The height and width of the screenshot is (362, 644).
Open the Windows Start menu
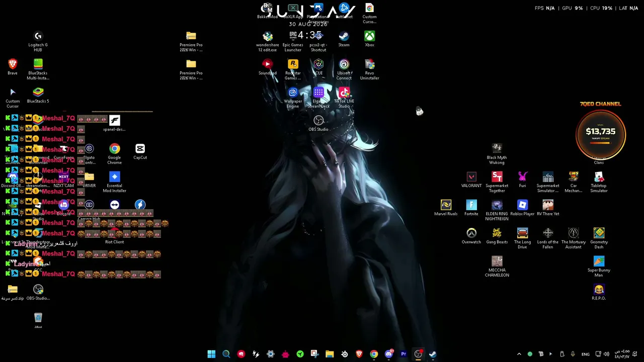211,354
